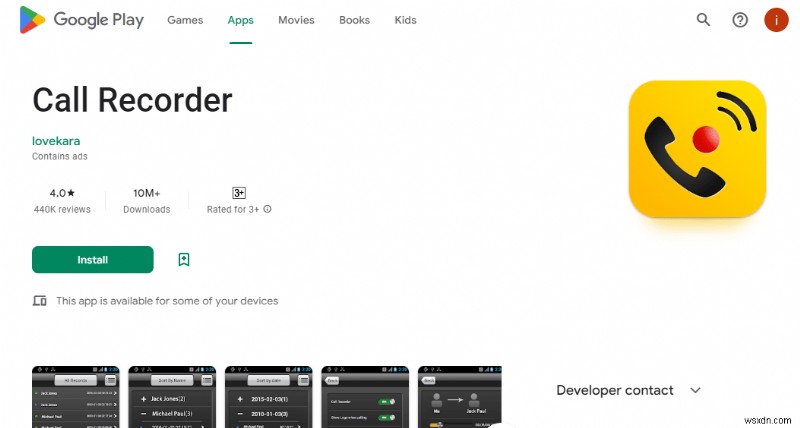Select the Apps tab
Screen dimensions: 800x428
click(x=240, y=20)
